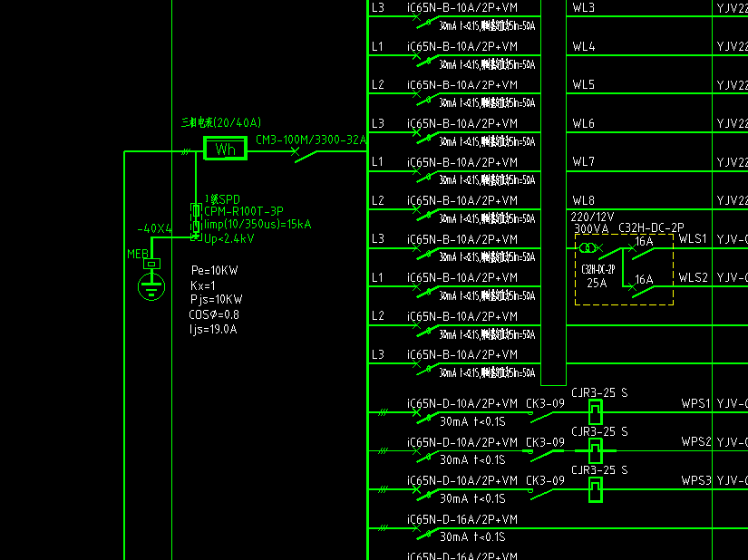Click the ground earth symbol below MEB

tap(151, 286)
